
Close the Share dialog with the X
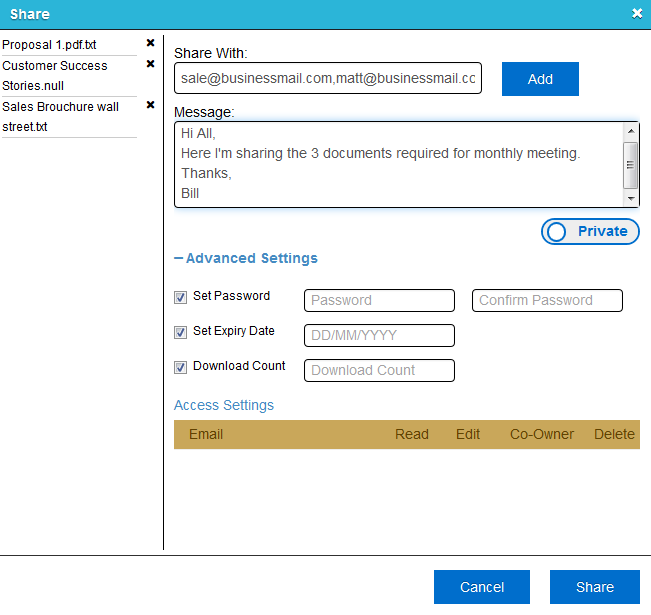[x=637, y=14]
